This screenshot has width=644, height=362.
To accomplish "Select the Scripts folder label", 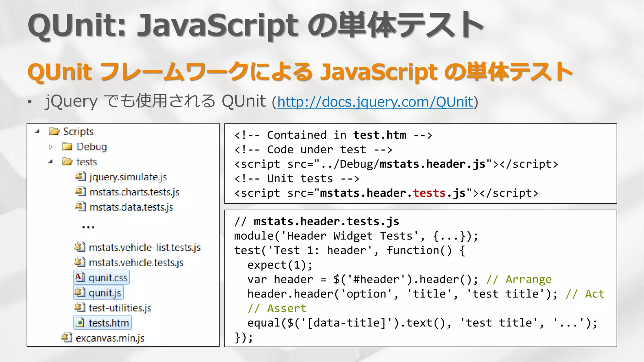I will tap(78, 132).
